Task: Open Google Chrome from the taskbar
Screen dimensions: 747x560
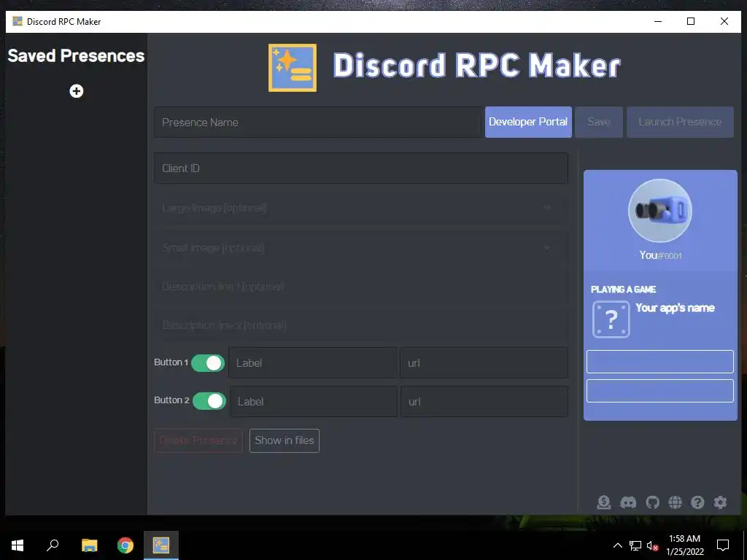Action: 125,545
